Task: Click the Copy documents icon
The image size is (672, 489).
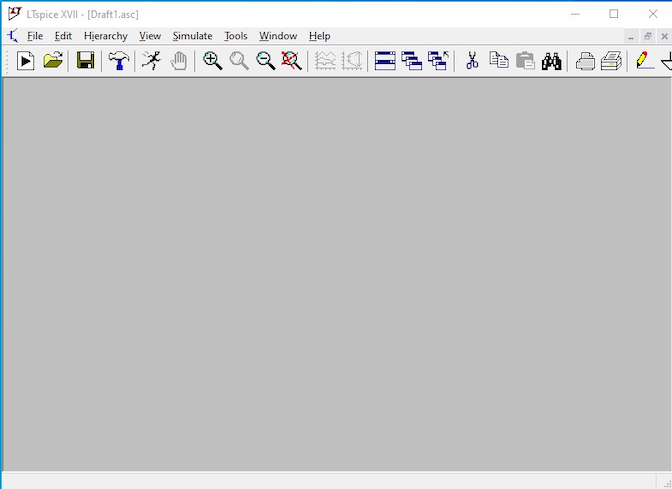Action: coord(499,61)
